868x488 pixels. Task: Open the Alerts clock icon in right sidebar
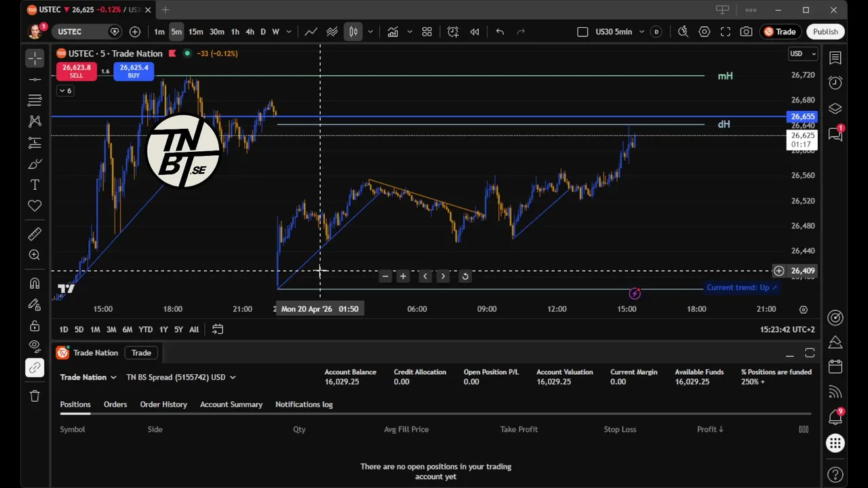[835, 83]
